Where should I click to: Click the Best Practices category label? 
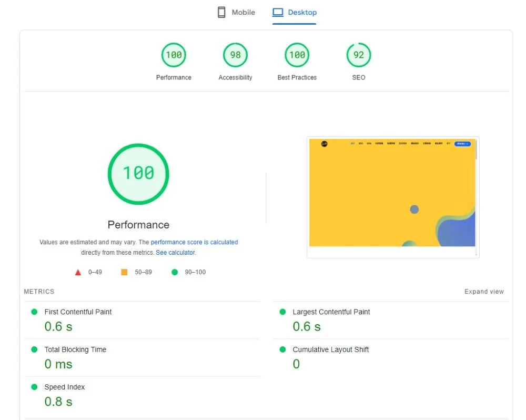[x=297, y=77]
